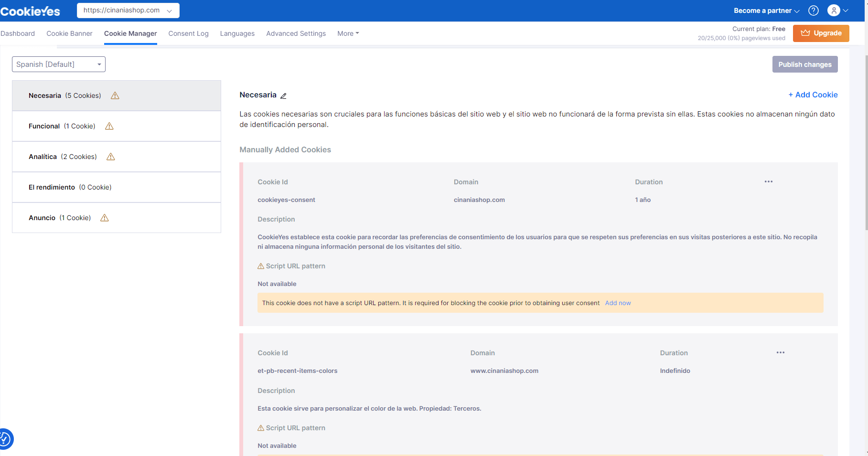Image resolution: width=868 pixels, height=456 pixels.
Task: Expand the Become a partner menu
Action: (766, 11)
